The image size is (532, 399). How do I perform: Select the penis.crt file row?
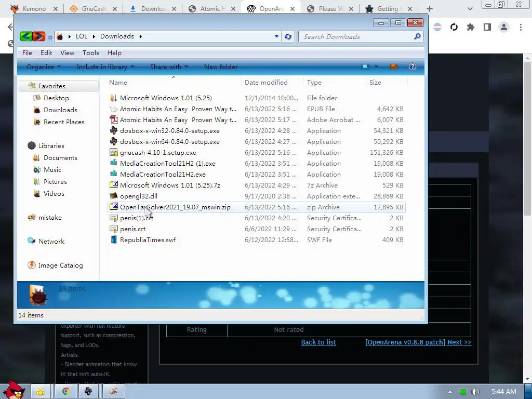click(257, 229)
